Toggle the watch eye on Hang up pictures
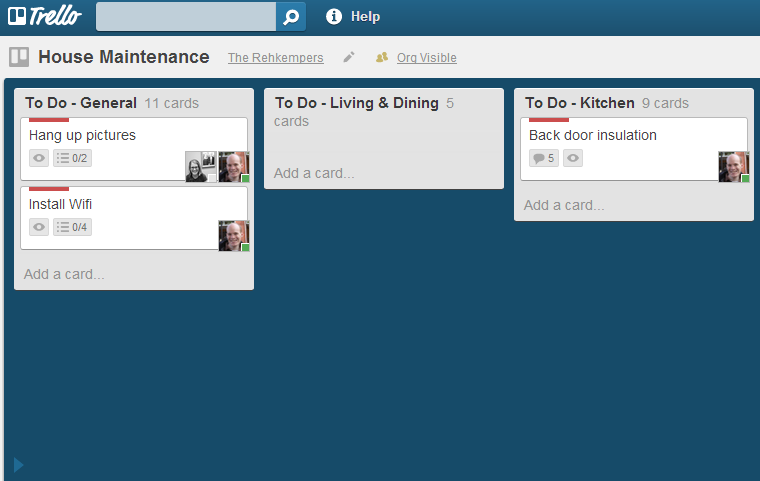The height and width of the screenshot is (481, 760). tap(39, 158)
